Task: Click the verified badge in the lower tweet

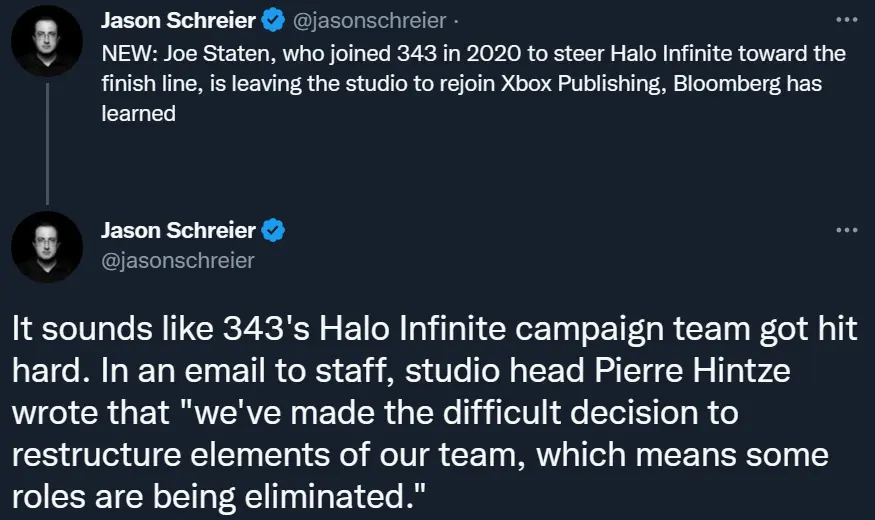Action: pyautogui.click(x=274, y=231)
